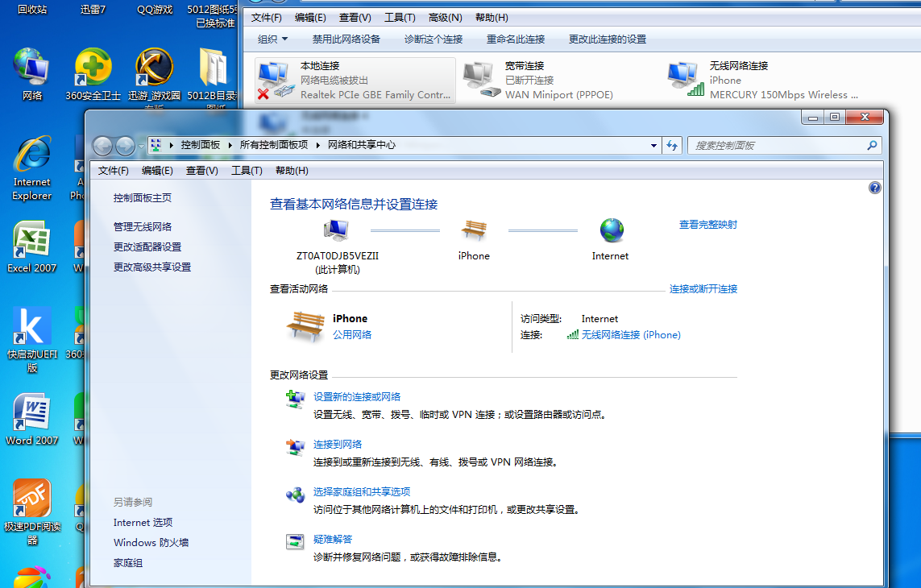The image size is (921, 588).
Task: Click the set up new connection icon
Action: tap(295, 400)
